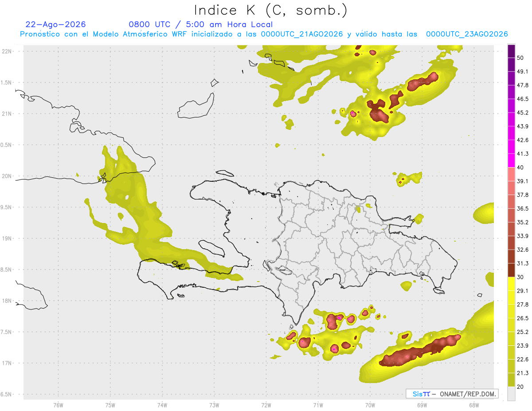Click the legend value '25.2'
This screenshot has height=411, width=532.
tap(523, 332)
